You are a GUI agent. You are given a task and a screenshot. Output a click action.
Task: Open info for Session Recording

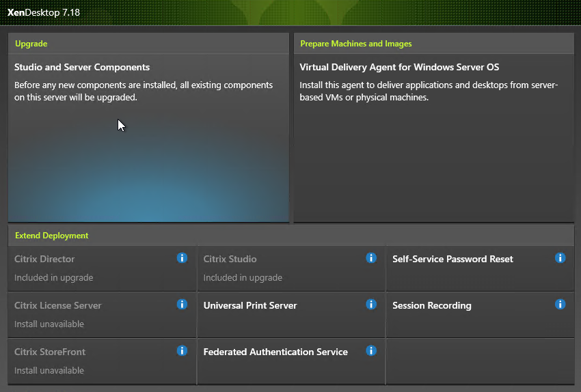(x=560, y=305)
